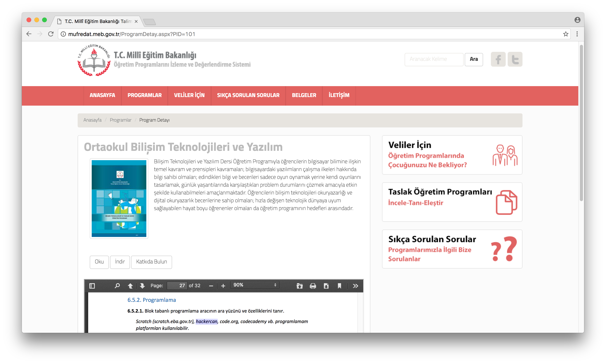Go to next PDF page arrow
The image size is (606, 364).
tap(142, 286)
